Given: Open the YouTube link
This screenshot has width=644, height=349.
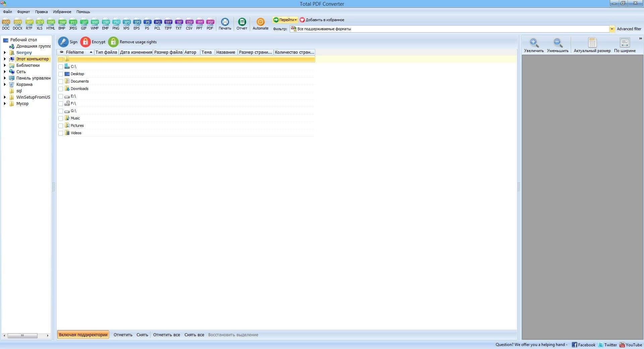Looking at the screenshot, I should point(631,345).
